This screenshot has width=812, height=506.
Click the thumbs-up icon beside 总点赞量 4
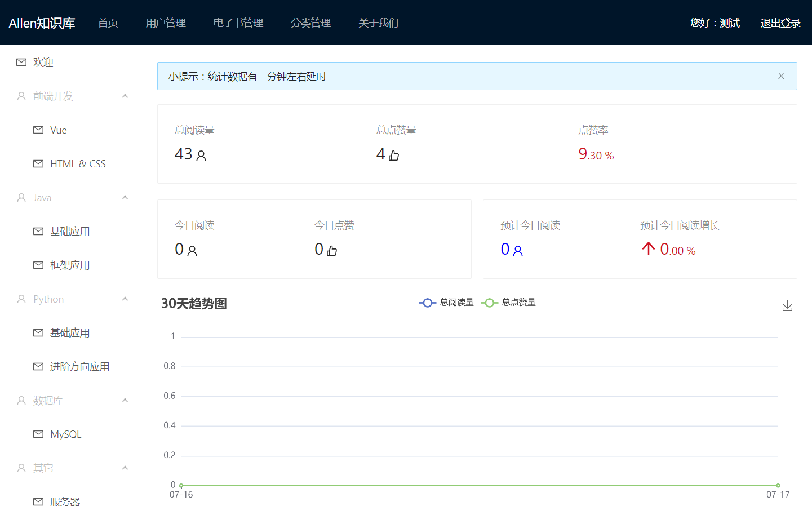(394, 156)
